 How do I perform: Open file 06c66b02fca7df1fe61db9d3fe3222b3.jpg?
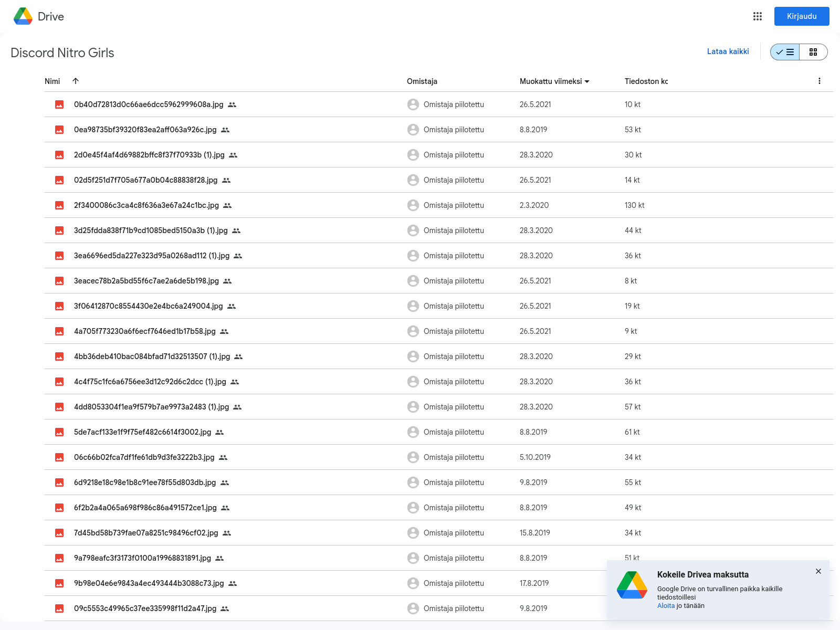point(144,457)
